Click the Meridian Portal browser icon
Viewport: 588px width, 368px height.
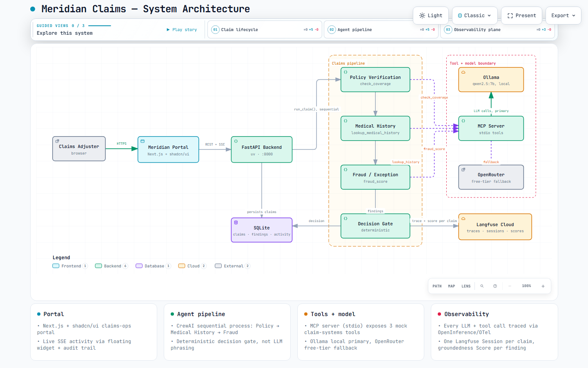(143, 141)
